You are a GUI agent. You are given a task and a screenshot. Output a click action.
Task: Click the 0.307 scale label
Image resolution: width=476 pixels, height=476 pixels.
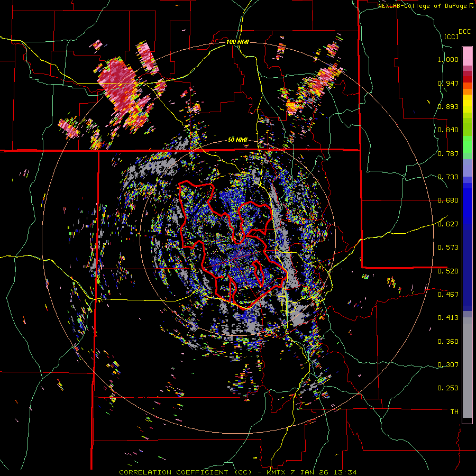click(x=448, y=364)
